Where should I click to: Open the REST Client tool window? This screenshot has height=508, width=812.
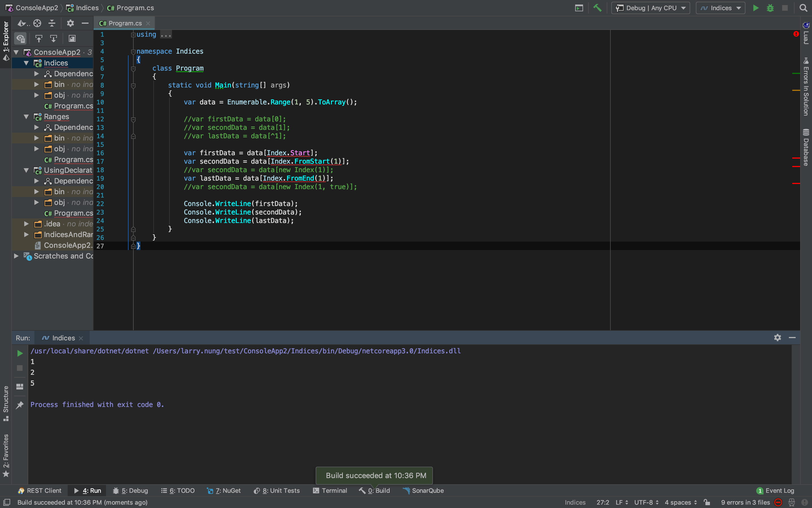tap(39, 491)
